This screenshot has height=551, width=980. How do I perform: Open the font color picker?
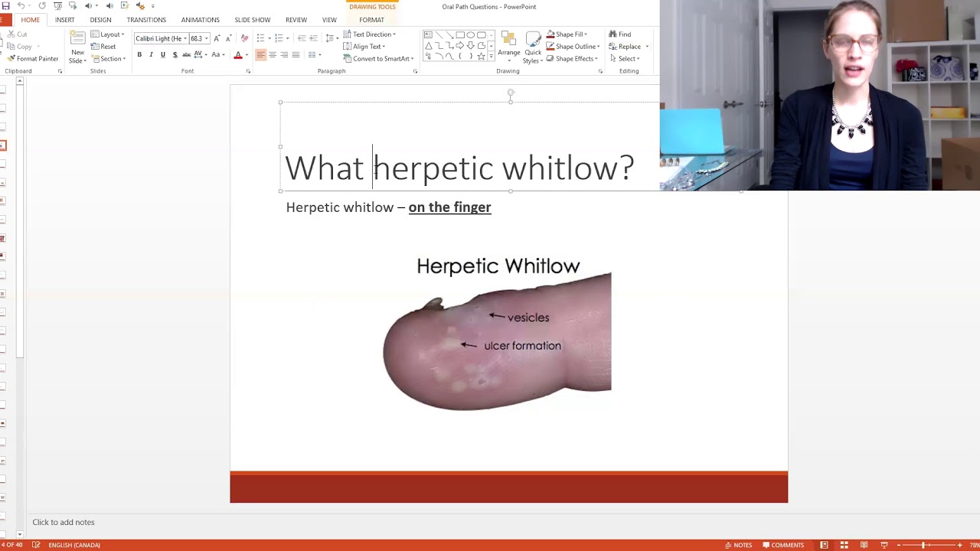click(x=238, y=55)
